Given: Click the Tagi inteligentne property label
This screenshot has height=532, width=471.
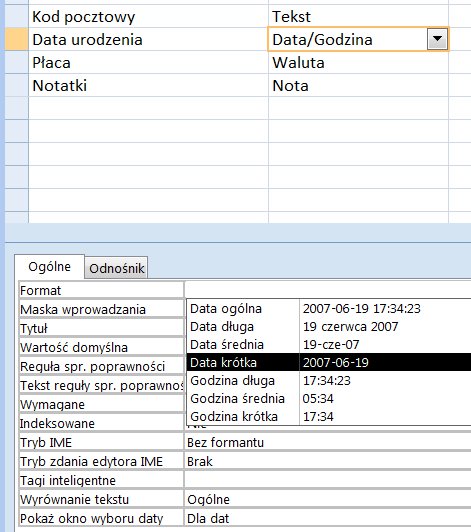Looking at the screenshot, I should point(101,480).
